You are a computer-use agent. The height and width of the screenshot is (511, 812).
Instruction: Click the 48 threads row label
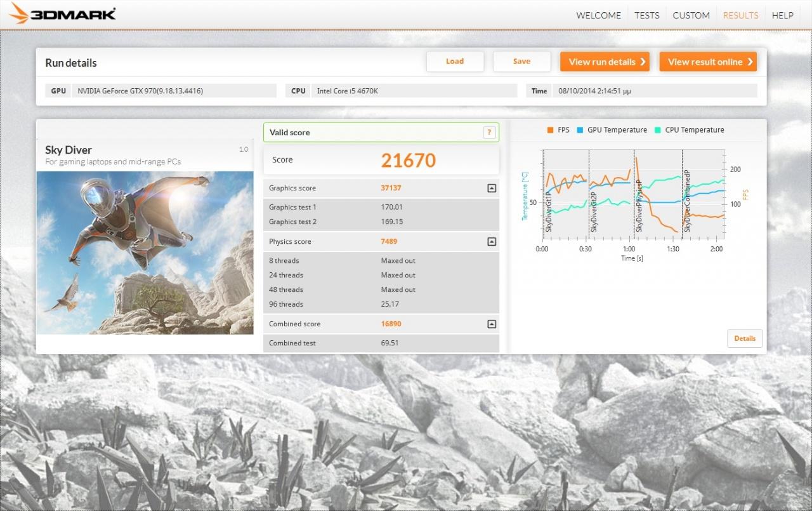pos(286,290)
